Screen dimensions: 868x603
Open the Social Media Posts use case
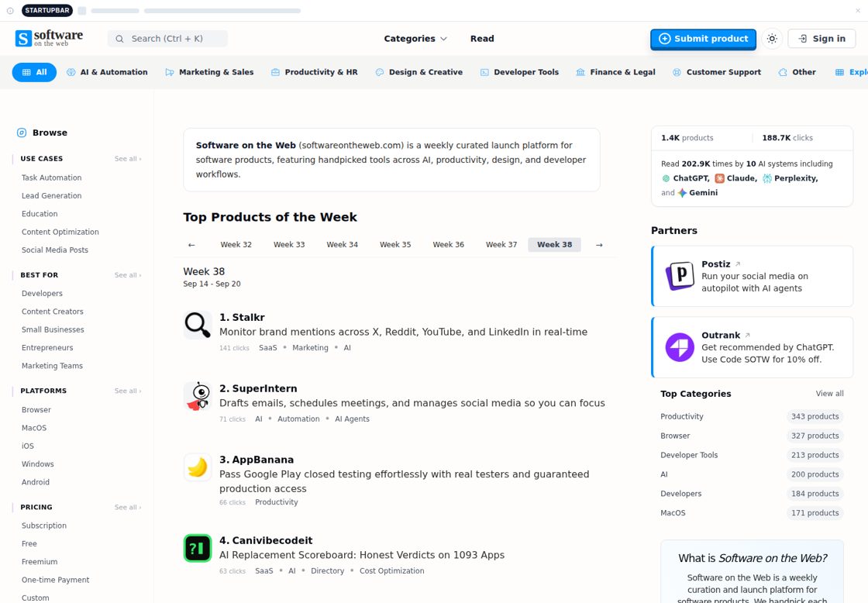pos(55,250)
